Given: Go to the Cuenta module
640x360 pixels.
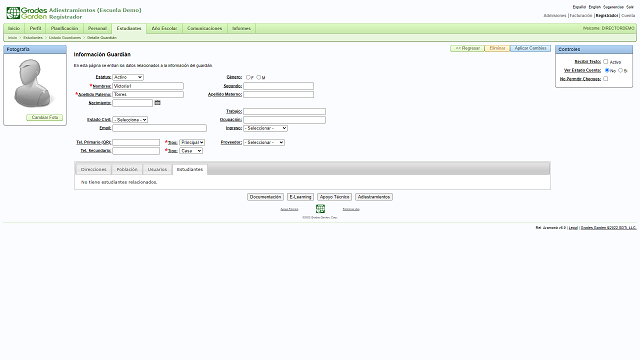Looking at the screenshot, I should point(628,16).
